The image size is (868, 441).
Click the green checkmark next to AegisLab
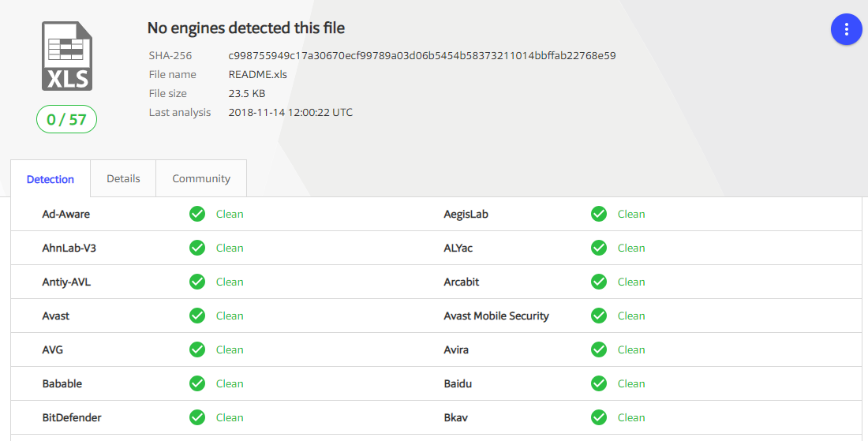point(599,214)
